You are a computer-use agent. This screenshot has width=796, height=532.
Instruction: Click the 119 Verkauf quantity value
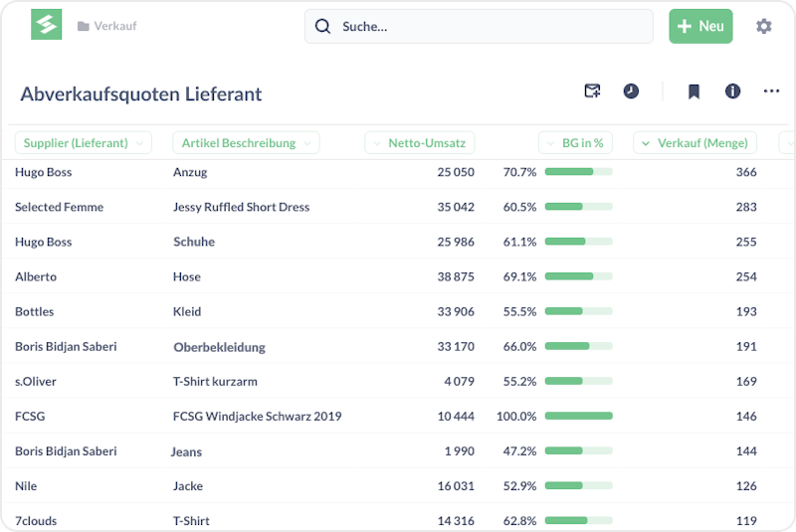(746, 521)
